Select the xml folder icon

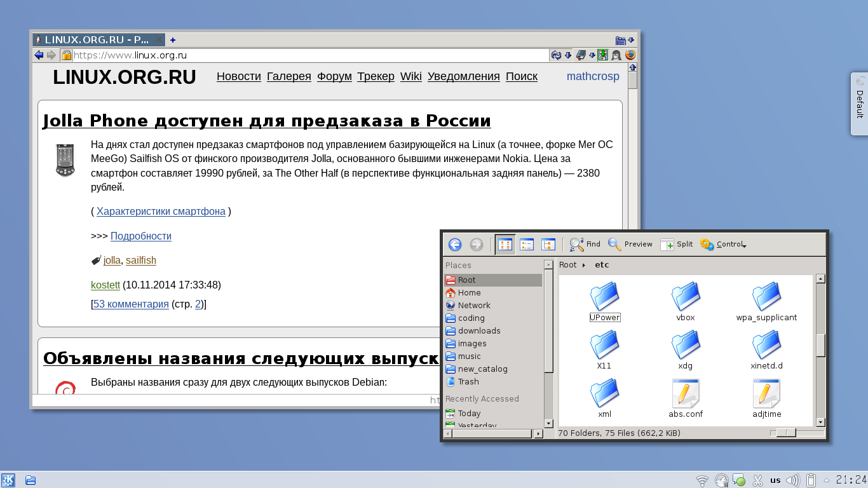pos(604,393)
